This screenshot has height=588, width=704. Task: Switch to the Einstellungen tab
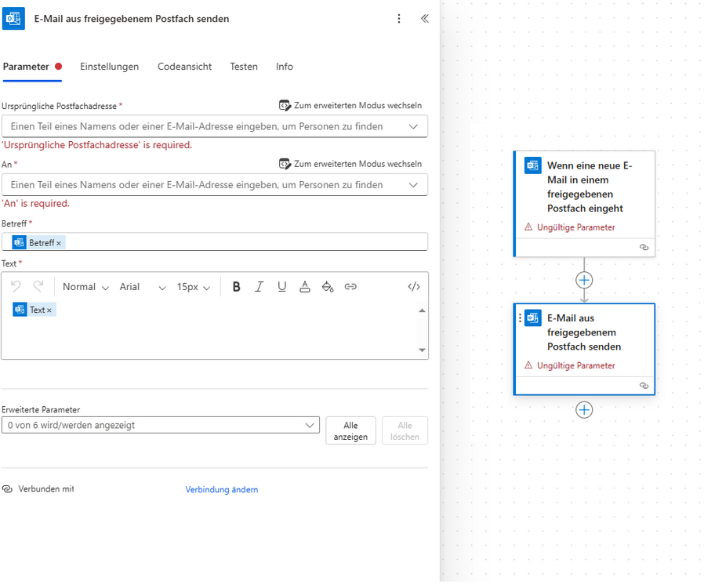pyautogui.click(x=109, y=67)
